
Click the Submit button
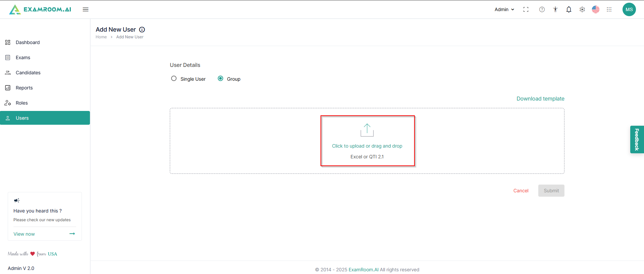click(x=551, y=191)
